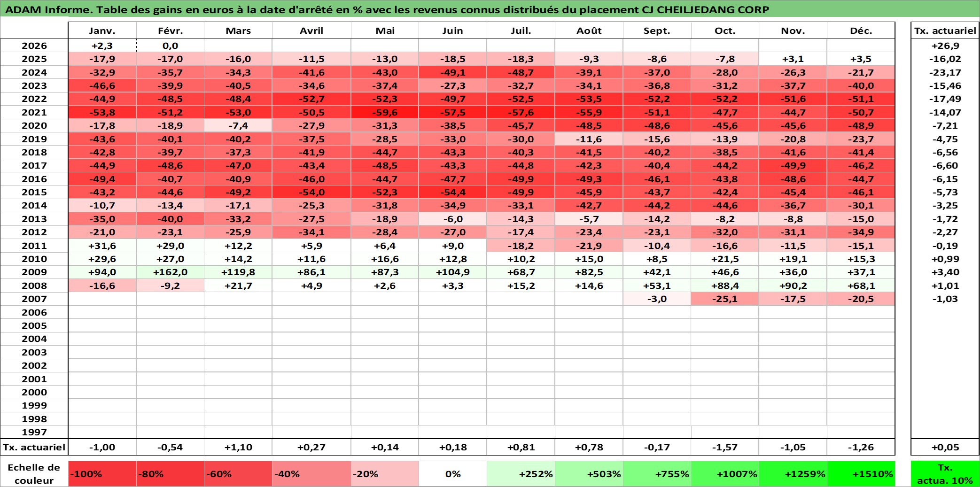
Task: Click the +252% pale green swatch
Action: pos(521,474)
